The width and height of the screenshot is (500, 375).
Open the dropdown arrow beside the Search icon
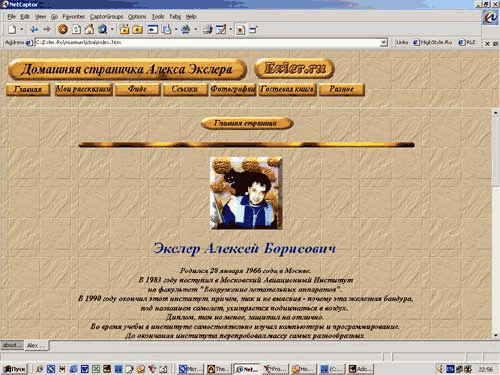pyautogui.click(x=112, y=29)
